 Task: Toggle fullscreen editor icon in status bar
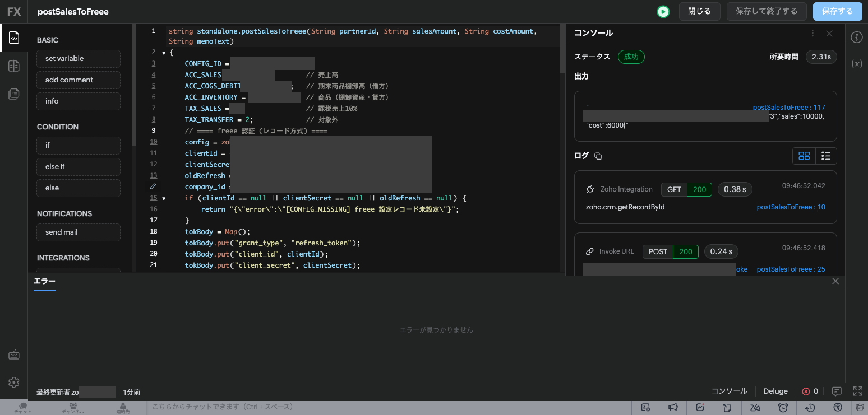coord(857,391)
